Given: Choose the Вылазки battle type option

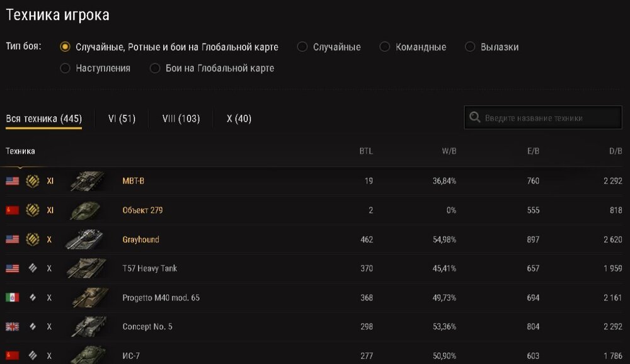Looking at the screenshot, I should coord(470,47).
